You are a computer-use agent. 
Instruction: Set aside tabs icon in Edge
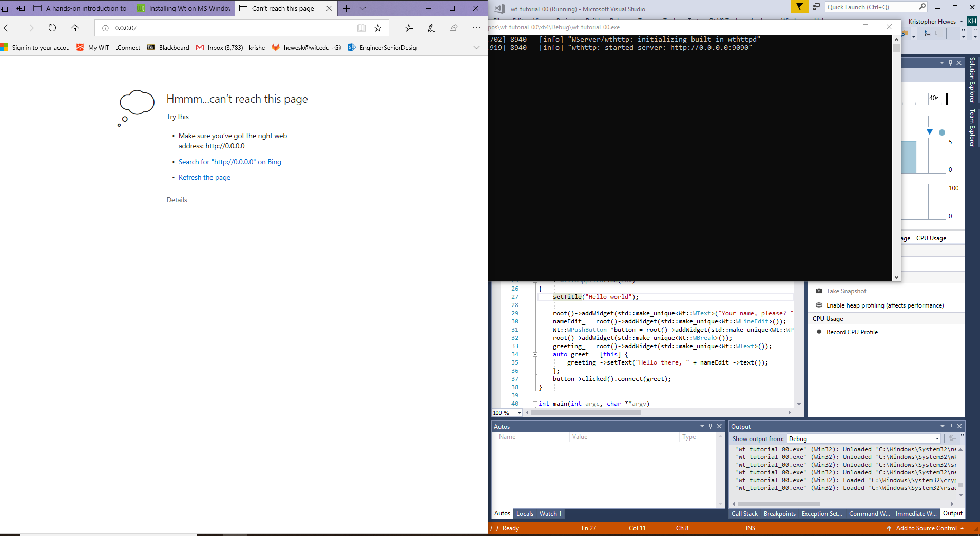21,8
